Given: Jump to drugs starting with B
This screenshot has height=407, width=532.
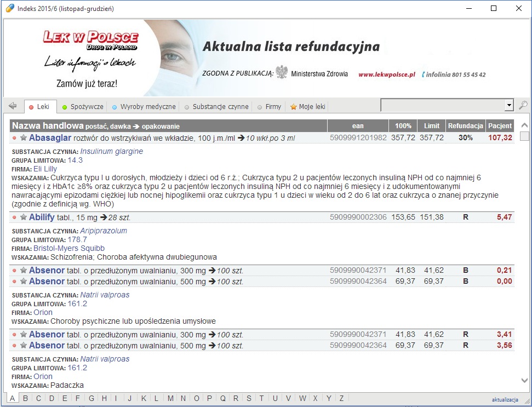Looking at the screenshot, I should (x=25, y=398).
